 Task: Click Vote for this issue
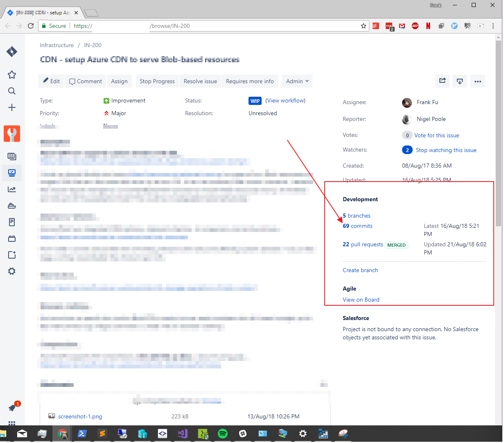(x=436, y=135)
